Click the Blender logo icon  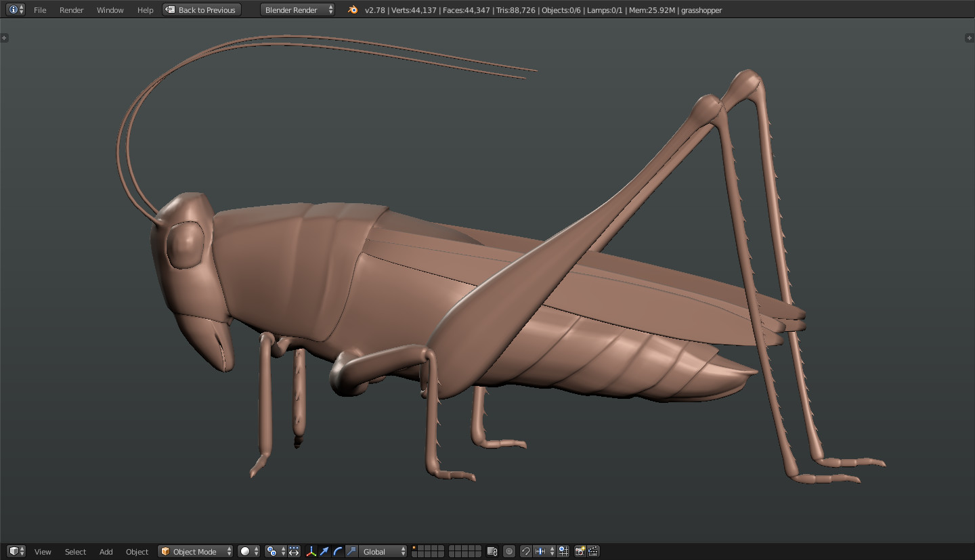pos(352,9)
